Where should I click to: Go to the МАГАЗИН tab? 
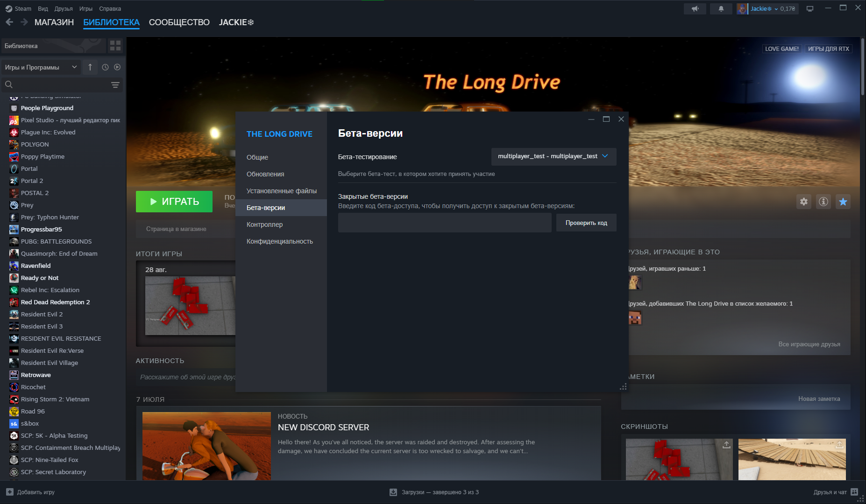coord(54,22)
